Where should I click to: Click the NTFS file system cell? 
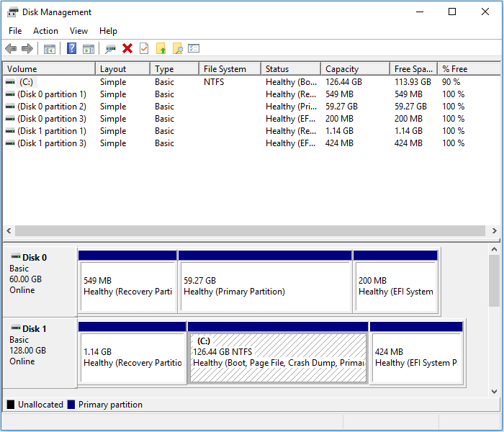(x=214, y=82)
